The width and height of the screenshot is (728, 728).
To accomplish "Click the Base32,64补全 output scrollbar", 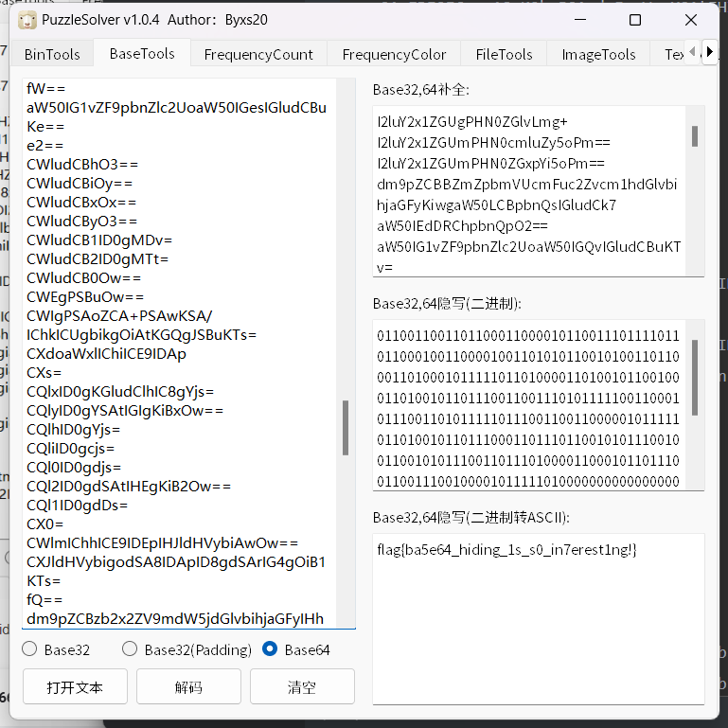I will tap(695, 136).
